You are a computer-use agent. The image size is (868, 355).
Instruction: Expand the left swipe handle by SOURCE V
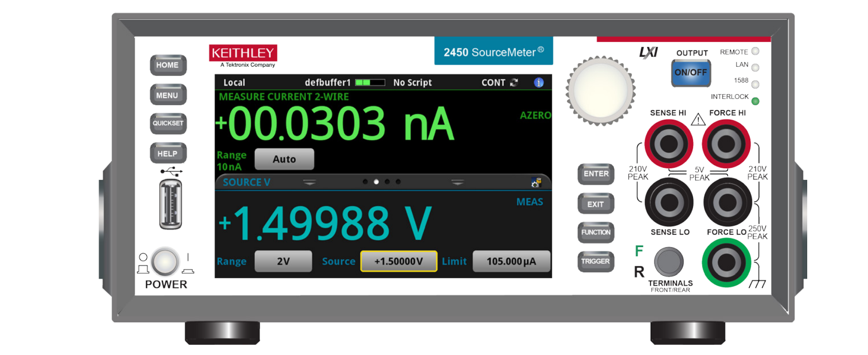pyautogui.click(x=309, y=182)
